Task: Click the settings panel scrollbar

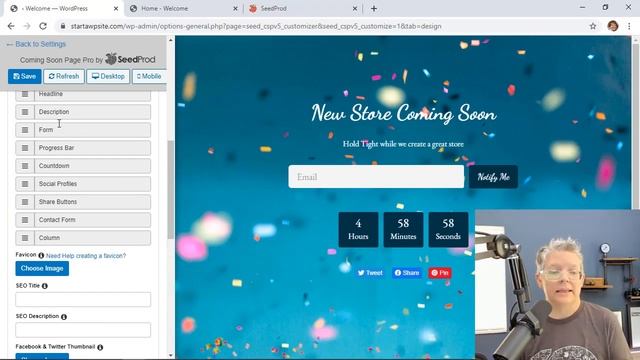Action: [171, 190]
